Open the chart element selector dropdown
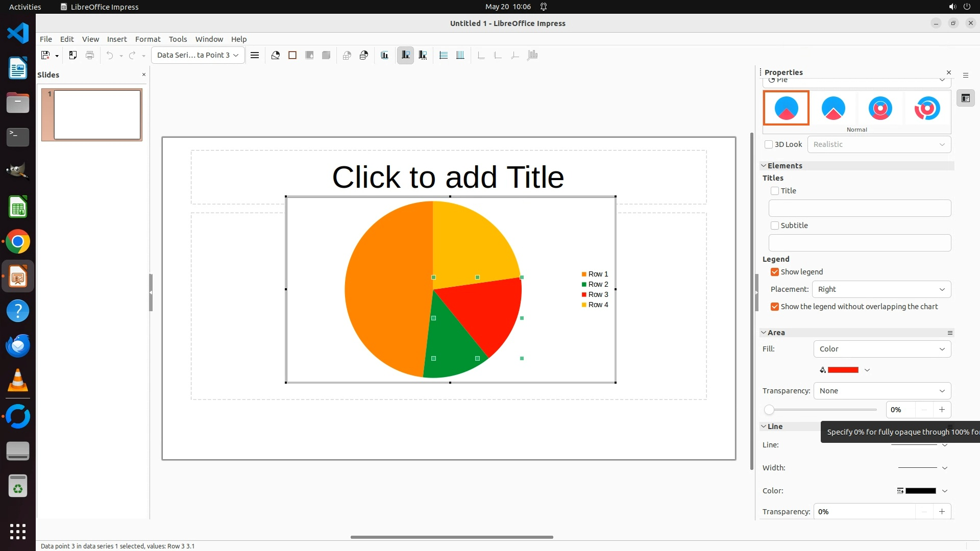 coord(198,55)
